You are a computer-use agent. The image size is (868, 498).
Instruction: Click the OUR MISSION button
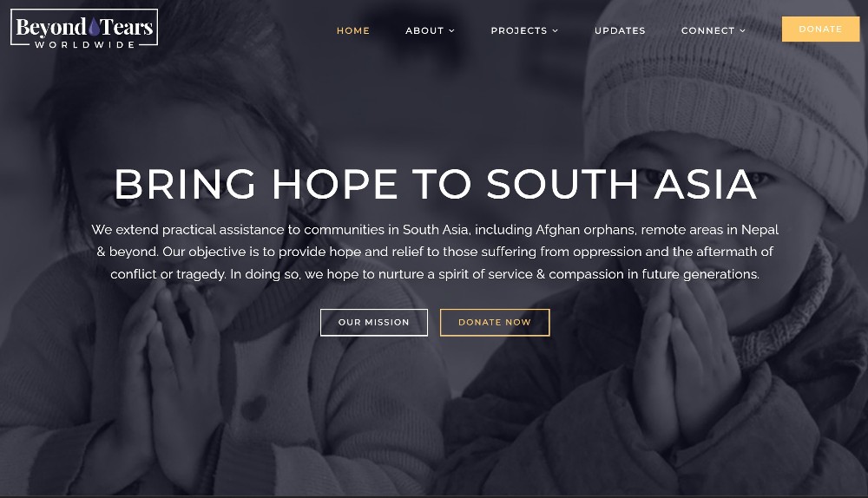(x=373, y=322)
